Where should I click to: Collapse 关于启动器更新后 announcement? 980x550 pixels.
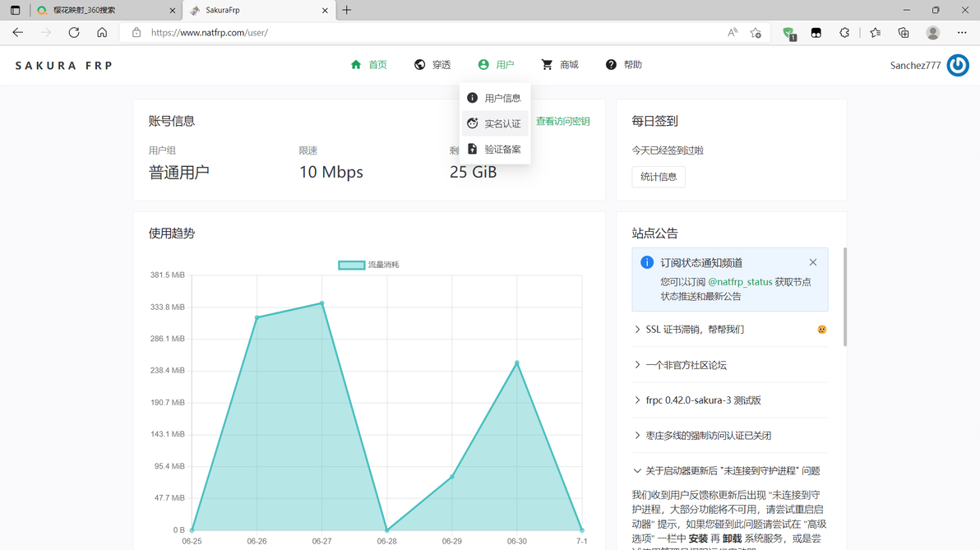[x=730, y=470]
